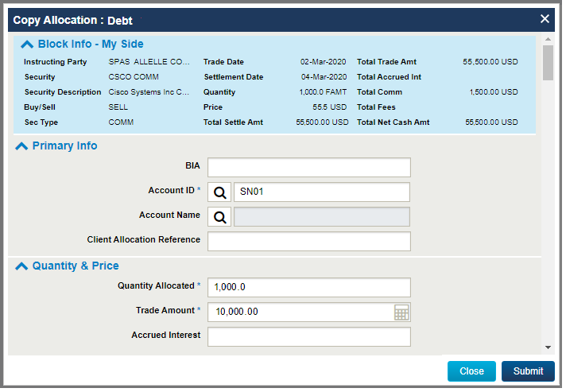
Task: Focus the BIA input field
Action: [x=309, y=168]
